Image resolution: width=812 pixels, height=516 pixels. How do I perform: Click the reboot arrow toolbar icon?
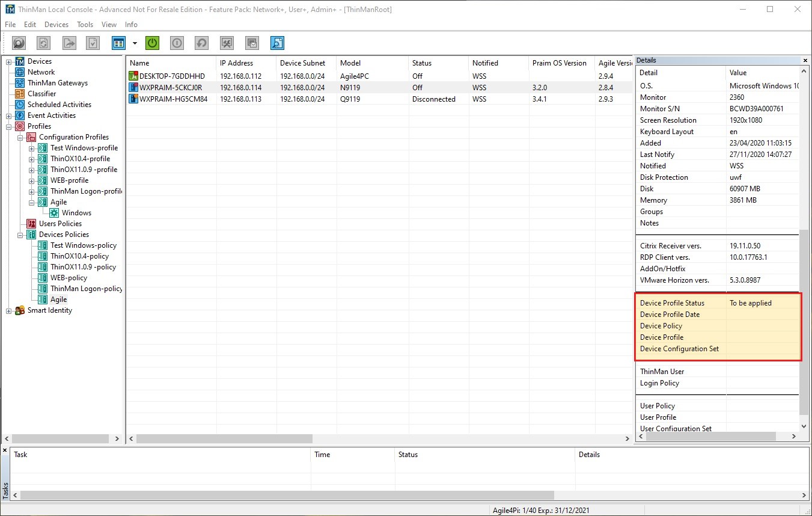202,43
